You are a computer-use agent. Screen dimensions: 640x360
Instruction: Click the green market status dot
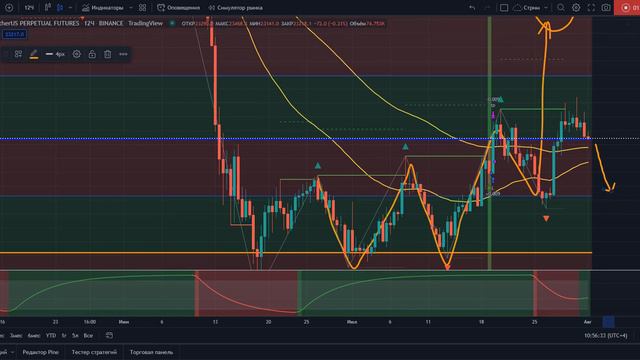pos(172,23)
